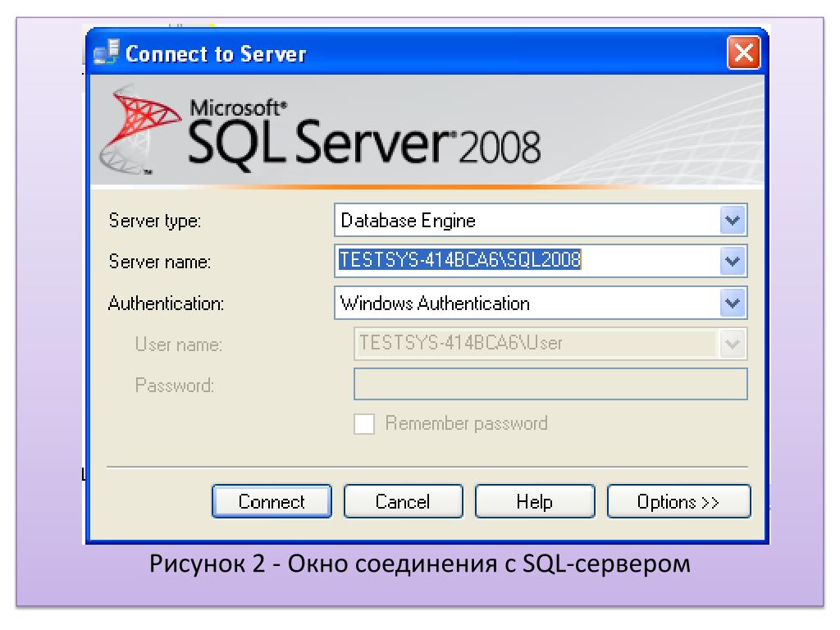This screenshot has height=630, width=840.
Task: Close the Connect to Server dialog
Action: [743, 53]
